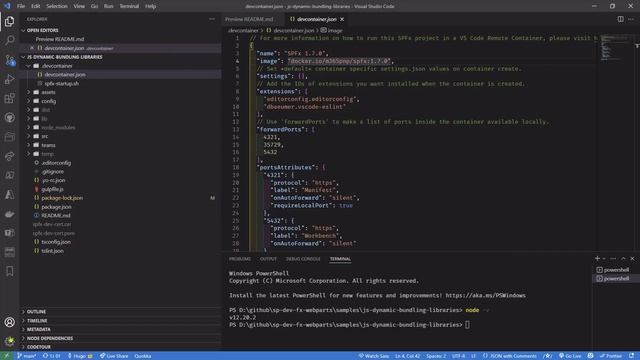
Task: Open the Help menu
Action: tap(150, 6)
